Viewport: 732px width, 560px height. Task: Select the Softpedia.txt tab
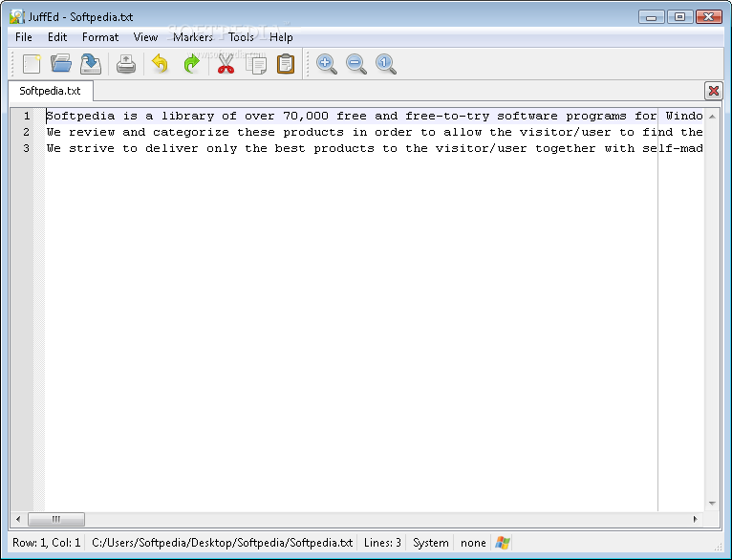point(50,91)
